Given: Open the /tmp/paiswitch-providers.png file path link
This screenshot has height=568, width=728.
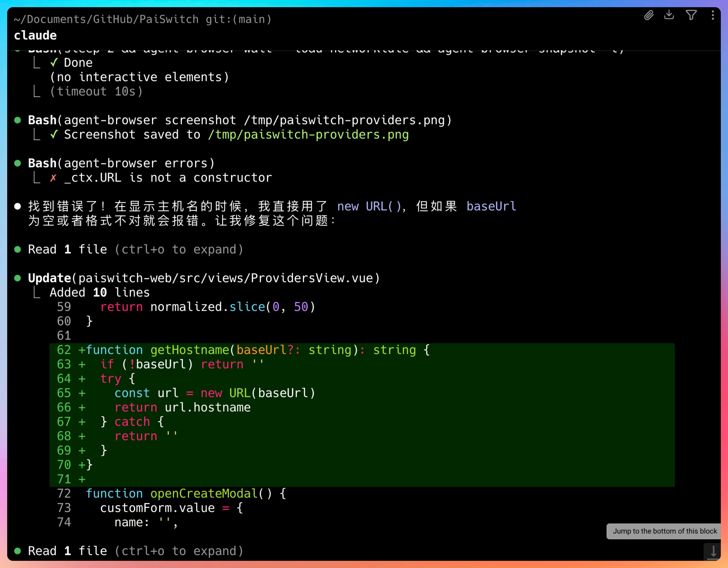Looking at the screenshot, I should tap(308, 135).
